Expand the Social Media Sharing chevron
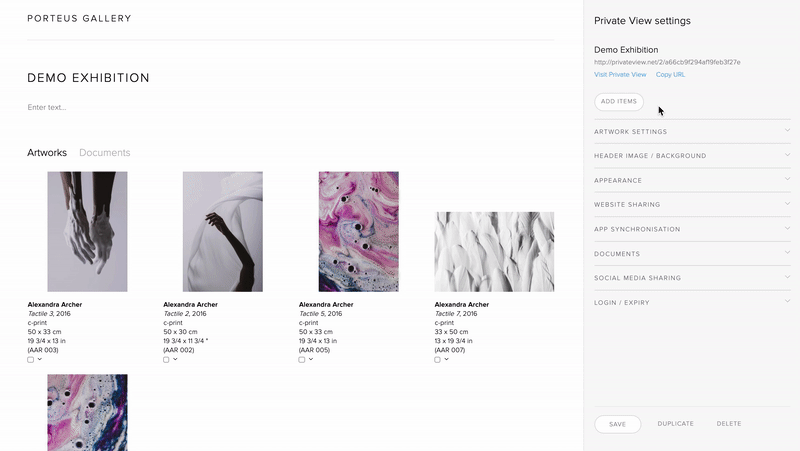This screenshot has height=451, width=800. [787, 277]
